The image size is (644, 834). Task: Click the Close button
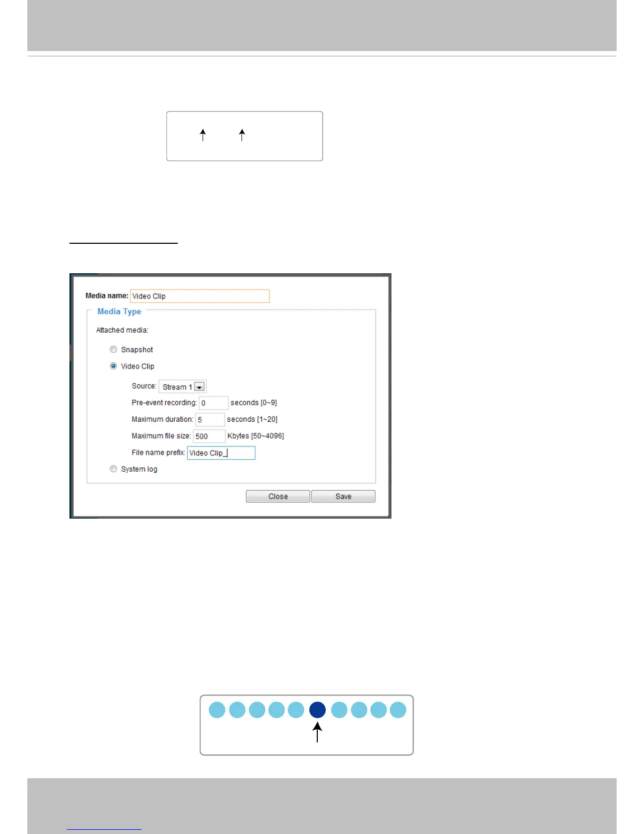click(x=278, y=497)
